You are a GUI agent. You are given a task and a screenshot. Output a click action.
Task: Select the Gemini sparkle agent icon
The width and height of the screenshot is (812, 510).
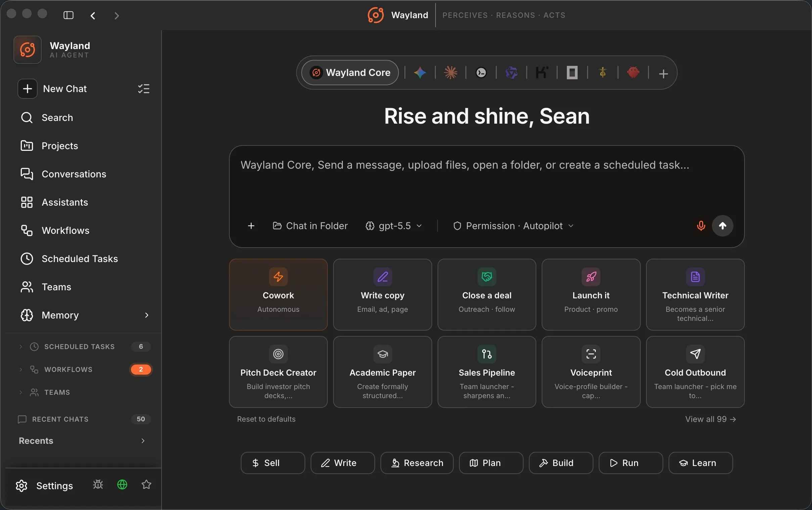coord(420,73)
